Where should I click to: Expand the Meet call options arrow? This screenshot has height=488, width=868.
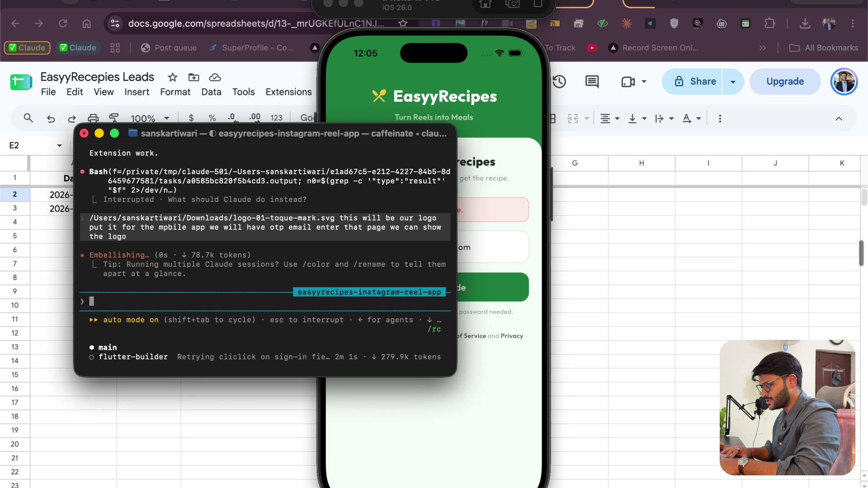(x=644, y=82)
